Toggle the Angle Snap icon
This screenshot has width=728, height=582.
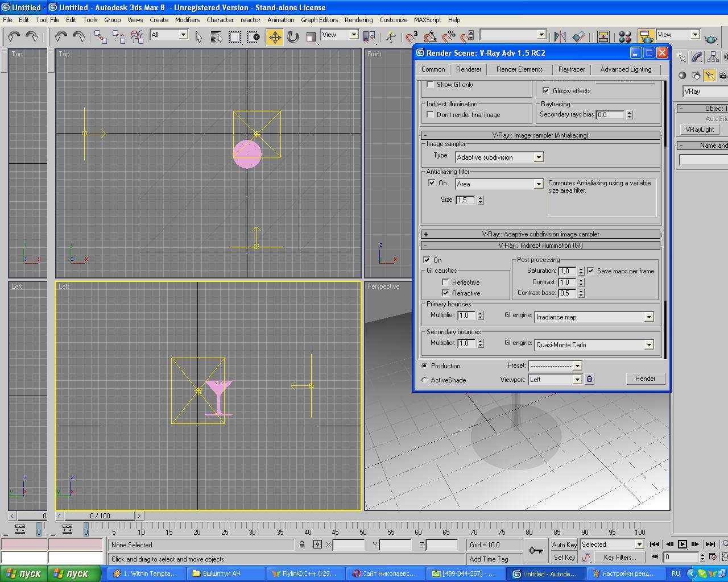coord(431,37)
